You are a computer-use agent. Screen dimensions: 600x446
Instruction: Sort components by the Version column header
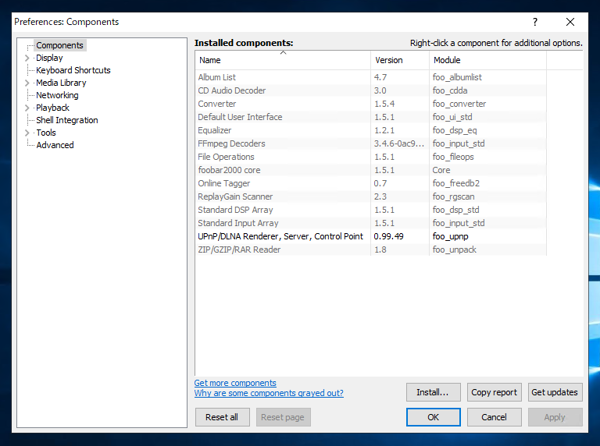(x=398, y=60)
